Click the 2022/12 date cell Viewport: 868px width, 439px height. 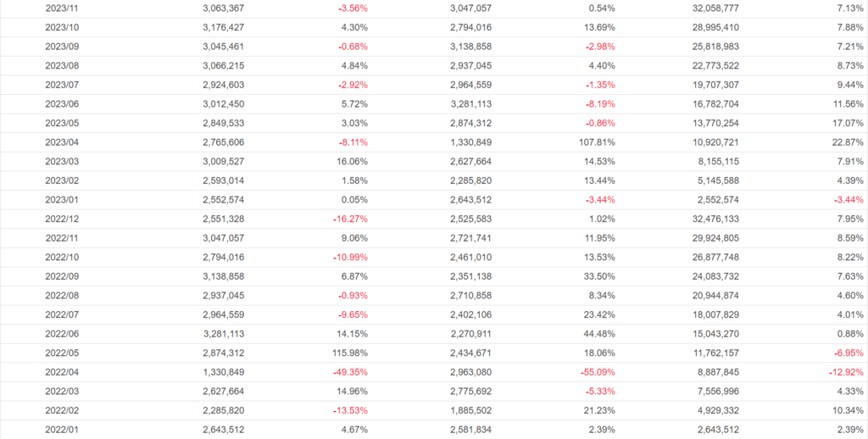[x=62, y=219]
